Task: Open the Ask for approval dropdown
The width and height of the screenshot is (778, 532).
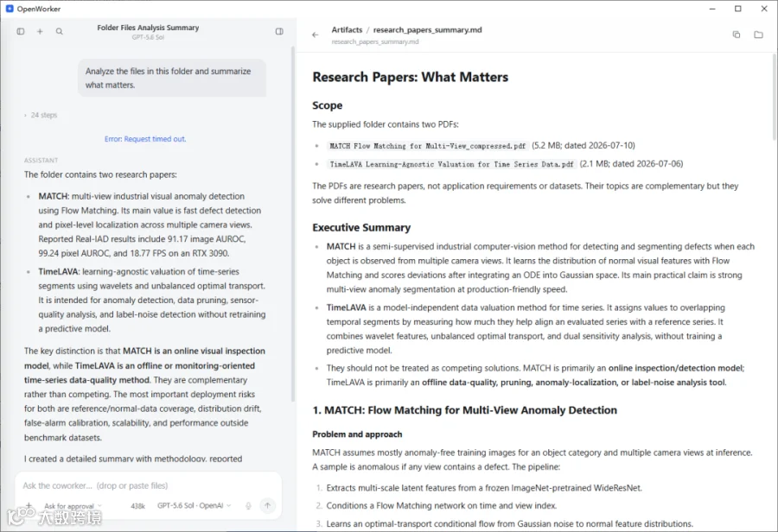Action: click(73, 506)
